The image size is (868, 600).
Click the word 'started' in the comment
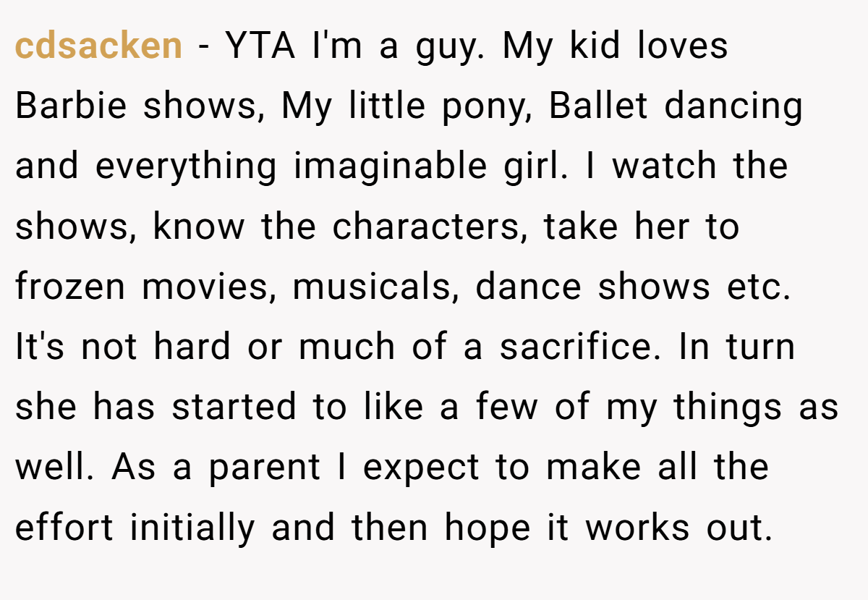click(234, 407)
